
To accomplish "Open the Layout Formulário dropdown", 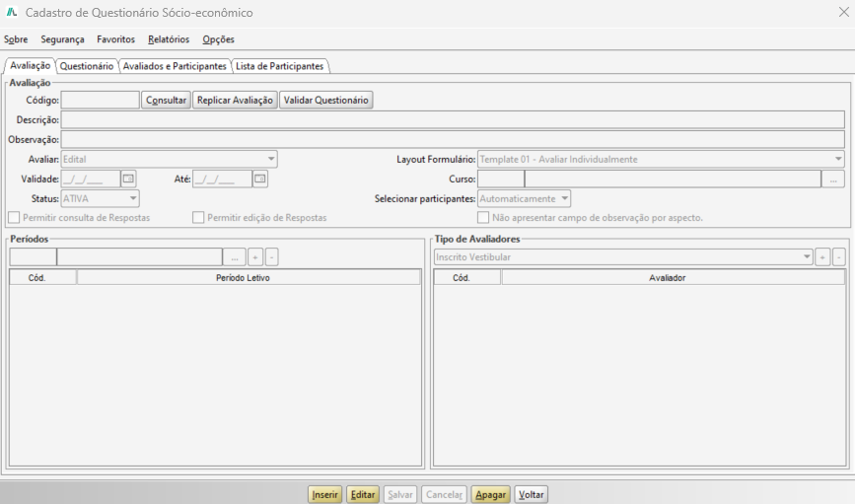I will click(x=661, y=159).
